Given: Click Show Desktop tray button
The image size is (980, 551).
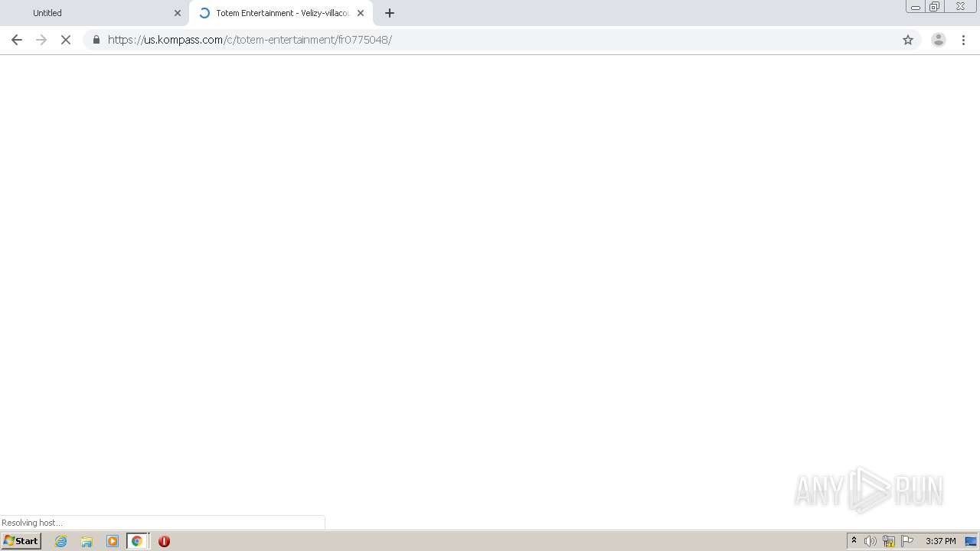Looking at the screenshot, I should [x=971, y=541].
